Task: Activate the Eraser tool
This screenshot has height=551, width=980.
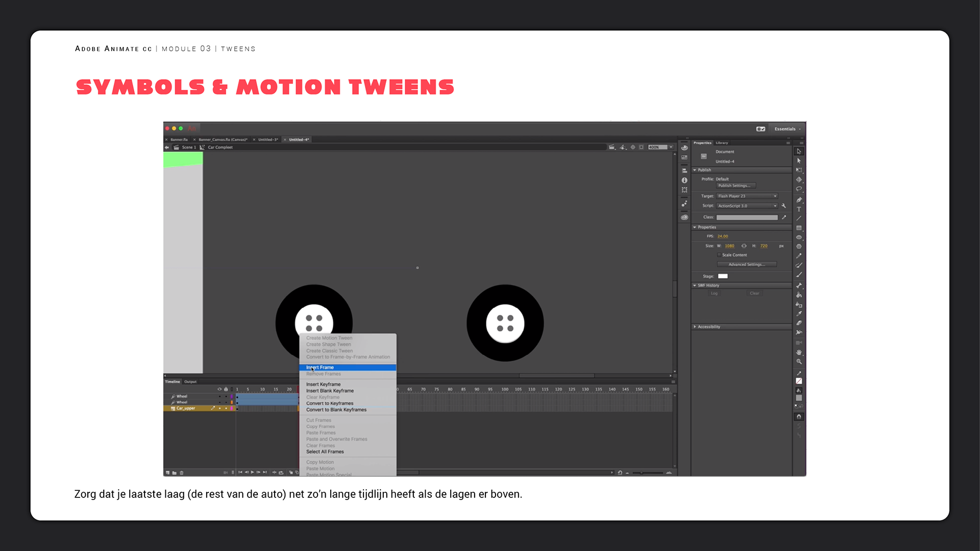Action: click(x=799, y=323)
